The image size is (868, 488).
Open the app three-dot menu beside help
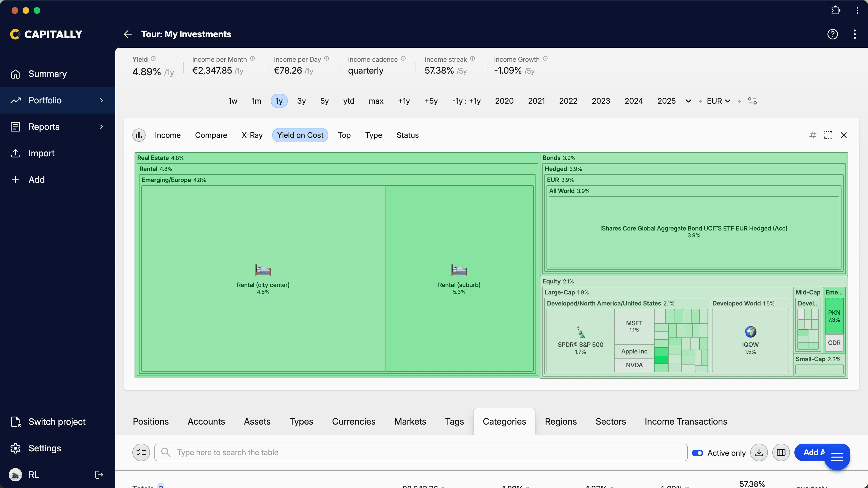[854, 34]
